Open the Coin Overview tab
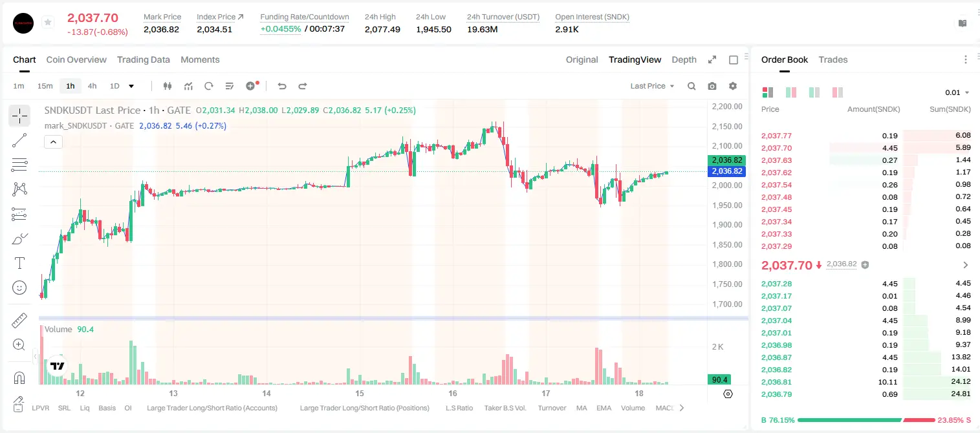Image resolution: width=980 pixels, height=433 pixels. click(x=76, y=59)
